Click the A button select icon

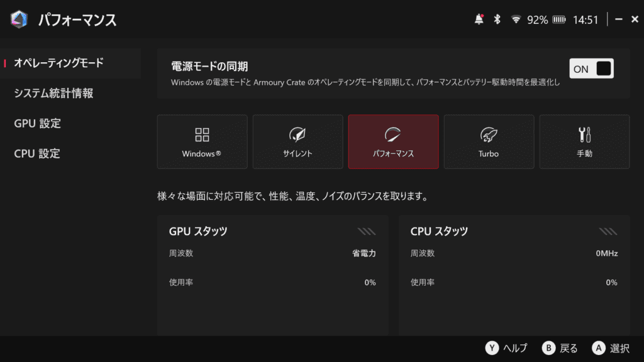pos(599,348)
